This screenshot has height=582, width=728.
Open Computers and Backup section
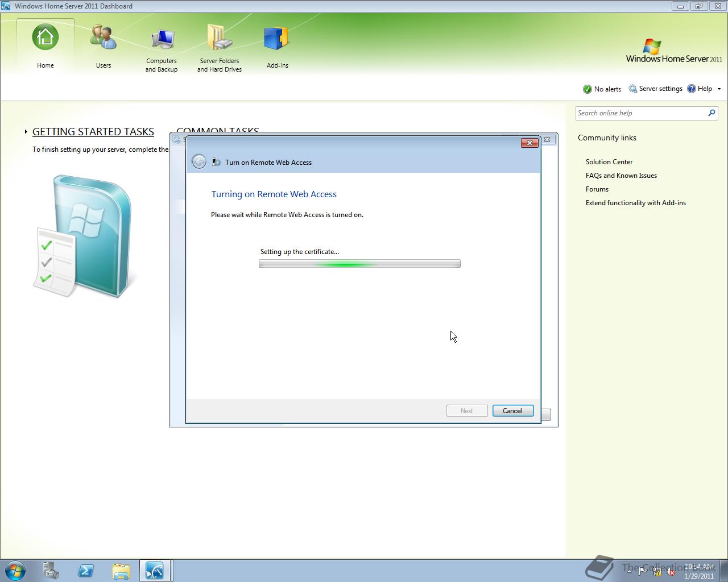pyautogui.click(x=162, y=50)
